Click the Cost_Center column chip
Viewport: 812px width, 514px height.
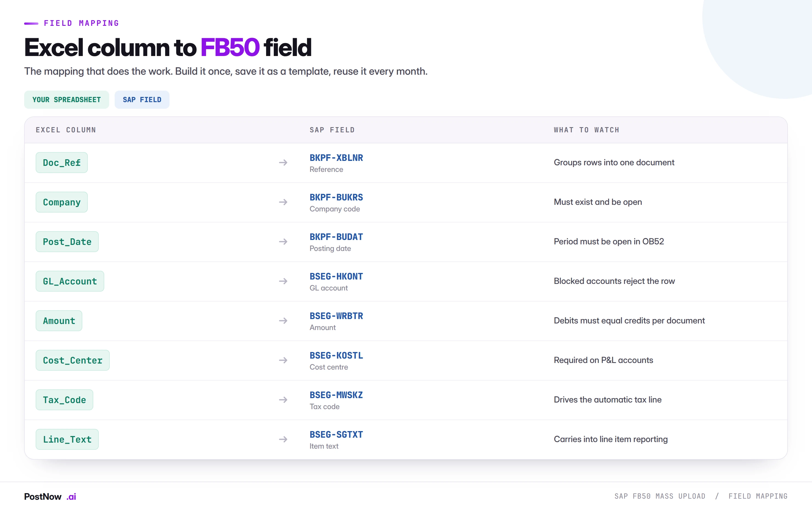pos(72,360)
